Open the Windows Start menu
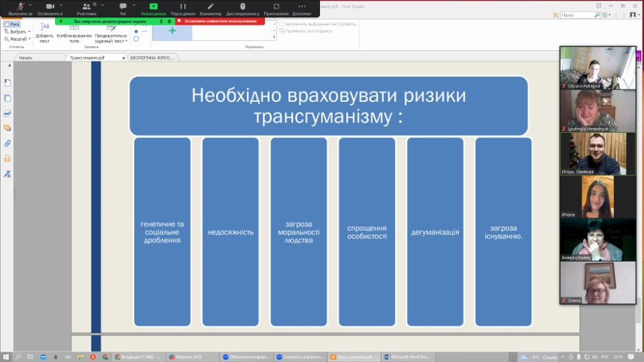644x362 pixels. click(6, 357)
